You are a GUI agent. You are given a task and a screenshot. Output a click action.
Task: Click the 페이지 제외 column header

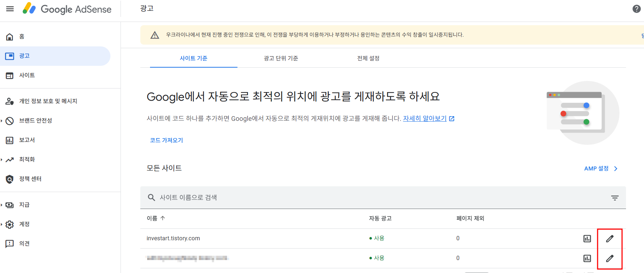(x=470, y=218)
